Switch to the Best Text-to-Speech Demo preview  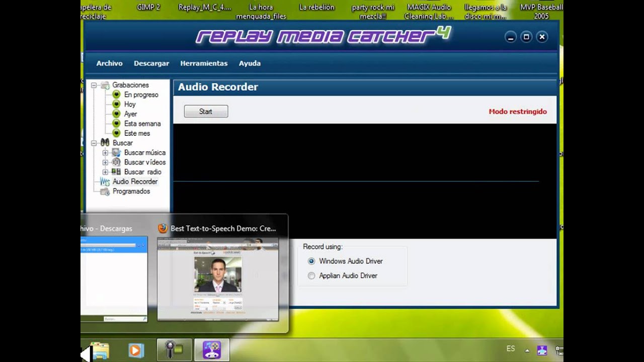pos(218,279)
